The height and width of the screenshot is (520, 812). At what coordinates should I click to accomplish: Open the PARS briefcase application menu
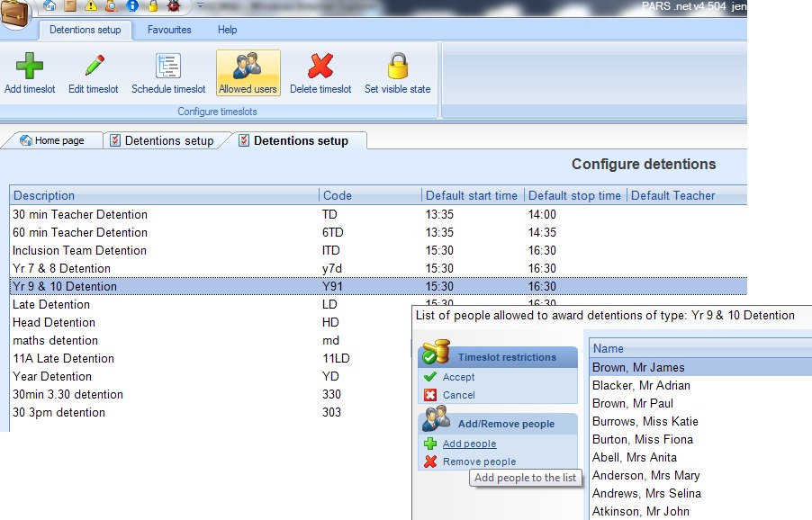[x=16, y=13]
